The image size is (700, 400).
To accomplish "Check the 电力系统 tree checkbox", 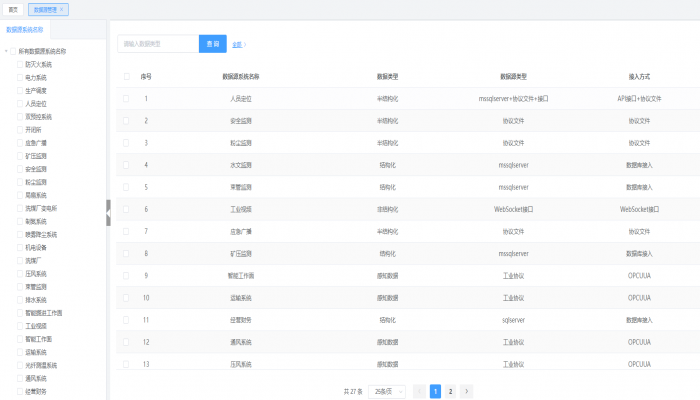I will 19,77.
